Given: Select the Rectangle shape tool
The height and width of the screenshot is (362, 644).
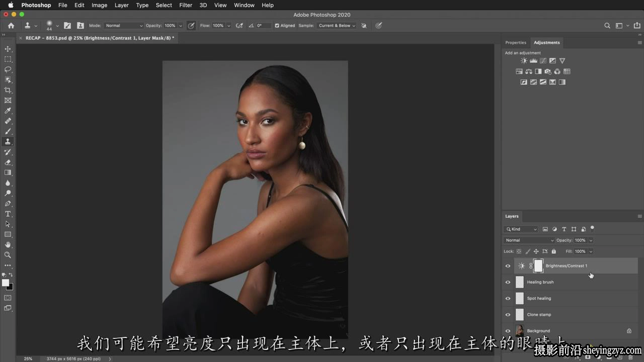Looking at the screenshot, I should tap(8, 234).
